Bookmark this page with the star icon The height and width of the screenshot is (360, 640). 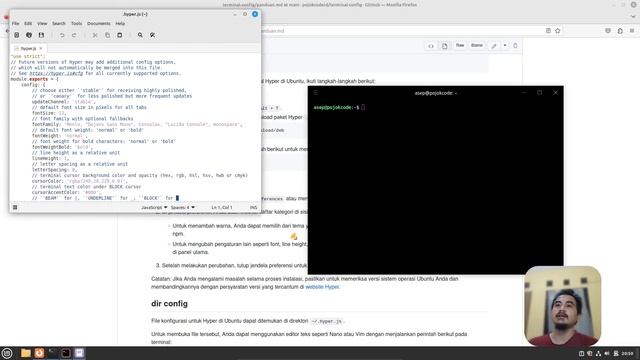tap(558, 31)
